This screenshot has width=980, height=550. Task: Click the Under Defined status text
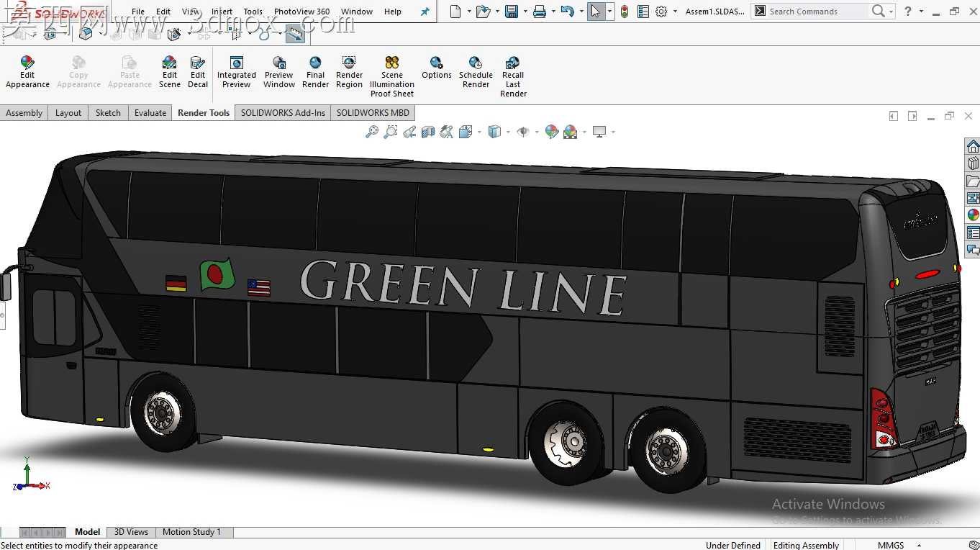(732, 545)
